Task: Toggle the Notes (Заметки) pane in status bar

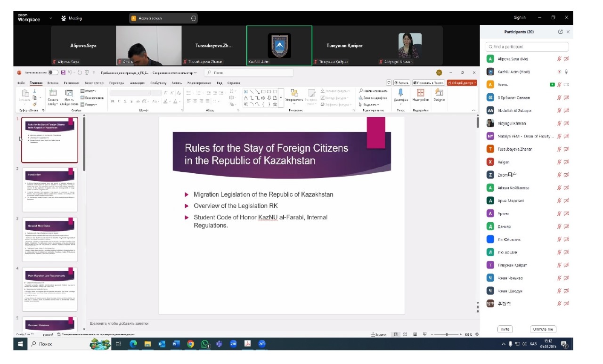Action: pos(379,334)
